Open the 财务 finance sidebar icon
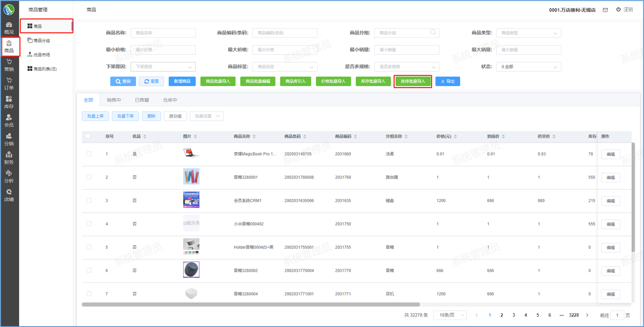This screenshot has height=327, width=644. click(x=9, y=158)
